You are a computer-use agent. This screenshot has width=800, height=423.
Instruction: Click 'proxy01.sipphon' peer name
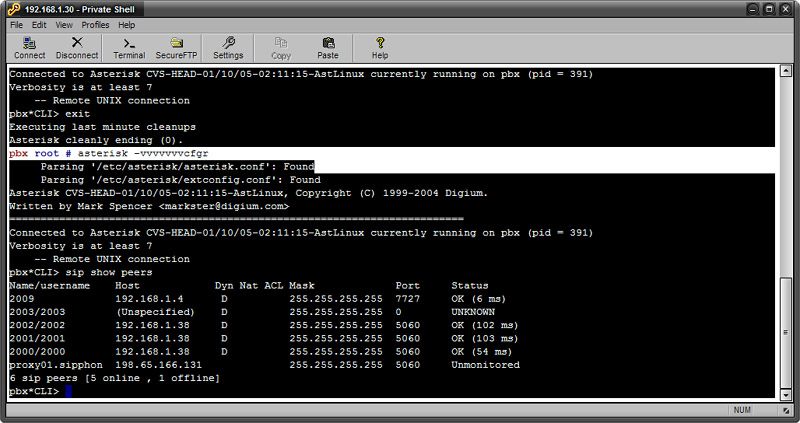(x=56, y=365)
